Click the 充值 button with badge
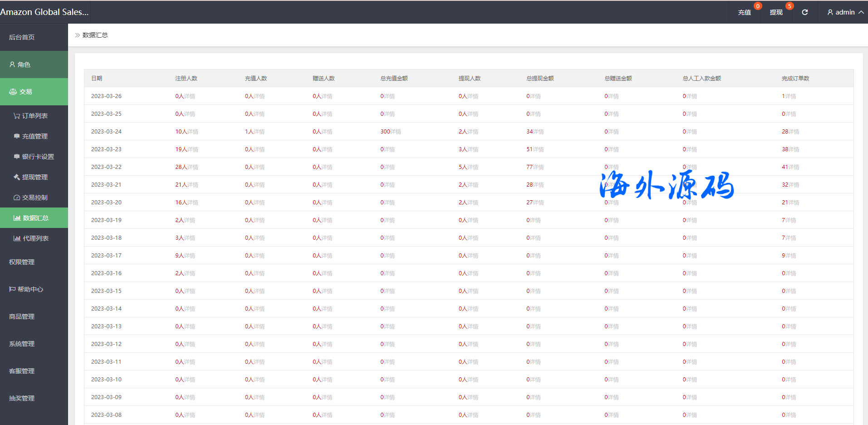 click(x=744, y=12)
